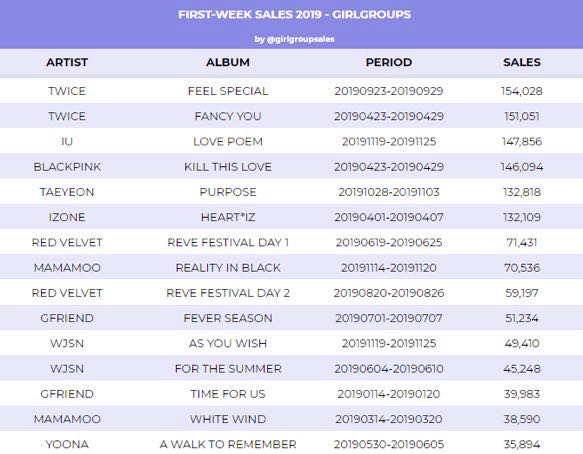Select IU in the artist column
The image size is (583, 454).
[67, 142]
